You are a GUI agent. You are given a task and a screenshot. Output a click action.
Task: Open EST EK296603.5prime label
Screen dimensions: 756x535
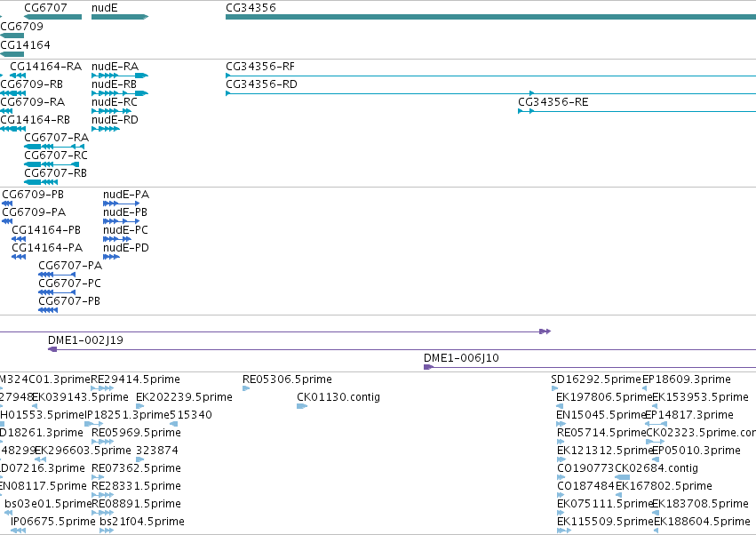83,451
